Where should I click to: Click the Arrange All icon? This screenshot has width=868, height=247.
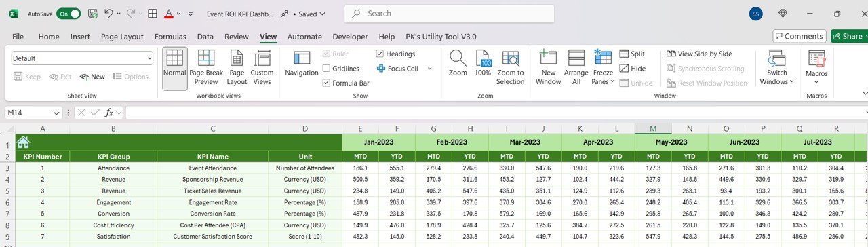pyautogui.click(x=576, y=69)
